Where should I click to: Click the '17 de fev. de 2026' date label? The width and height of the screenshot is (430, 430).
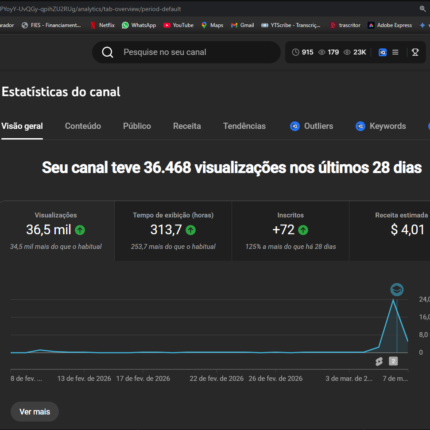click(143, 379)
